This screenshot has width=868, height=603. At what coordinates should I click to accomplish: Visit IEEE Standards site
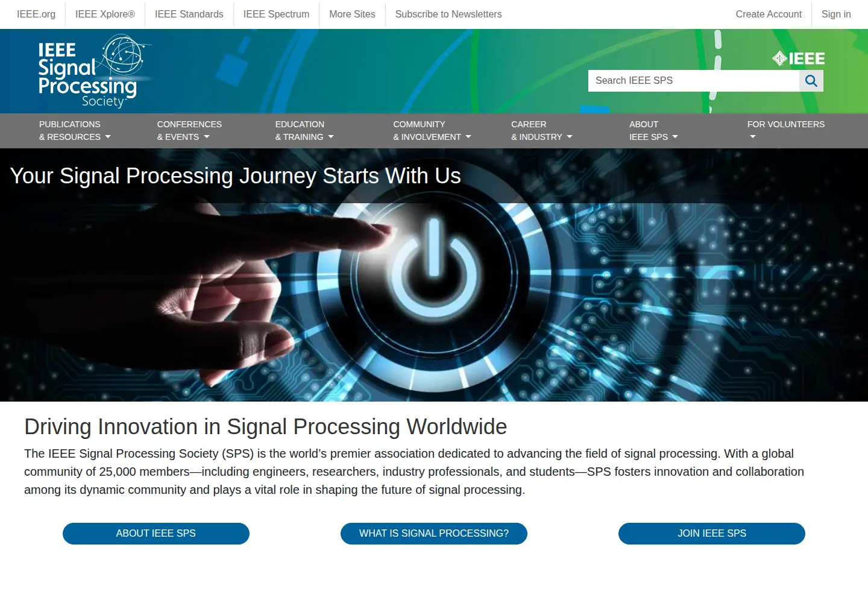[x=189, y=14]
